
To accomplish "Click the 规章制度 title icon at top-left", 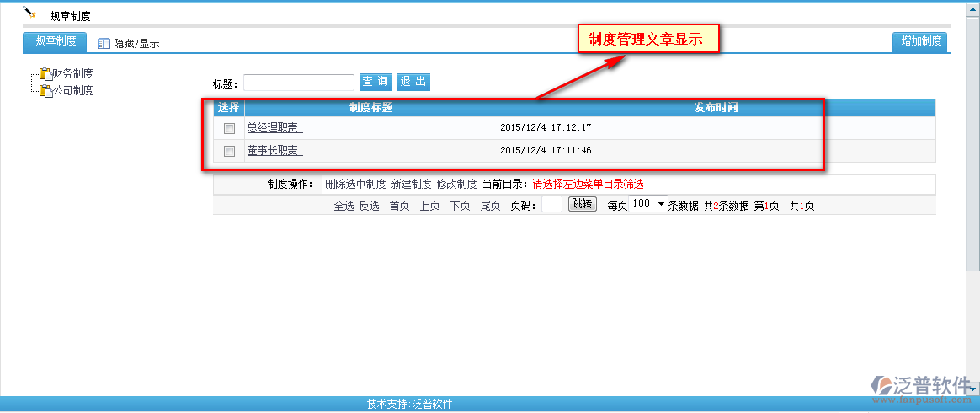I will click(x=29, y=13).
